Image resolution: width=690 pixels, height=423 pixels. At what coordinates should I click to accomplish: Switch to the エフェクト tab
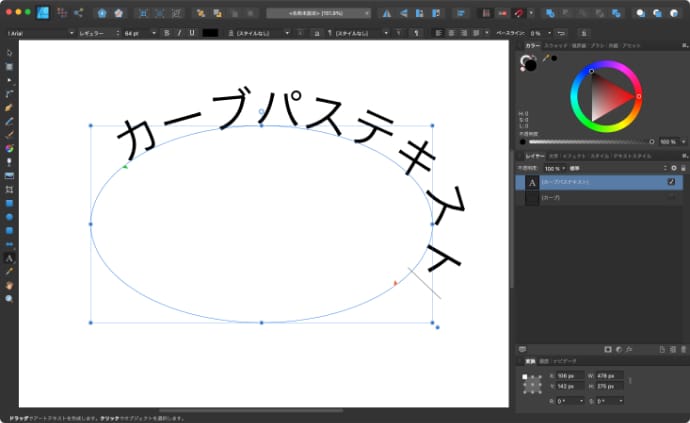(573, 156)
